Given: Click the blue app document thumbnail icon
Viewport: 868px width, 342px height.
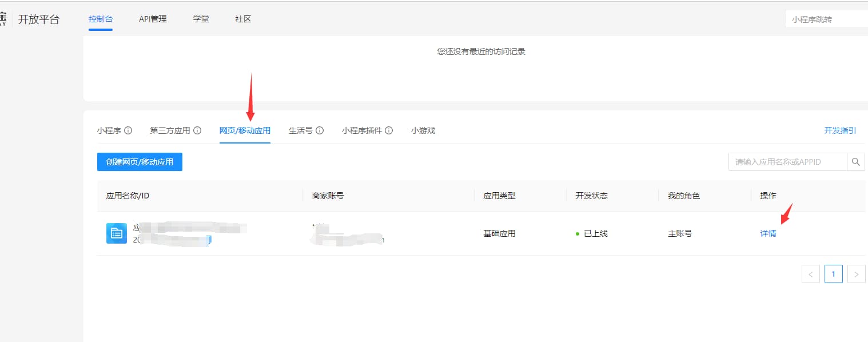Looking at the screenshot, I should coord(116,233).
